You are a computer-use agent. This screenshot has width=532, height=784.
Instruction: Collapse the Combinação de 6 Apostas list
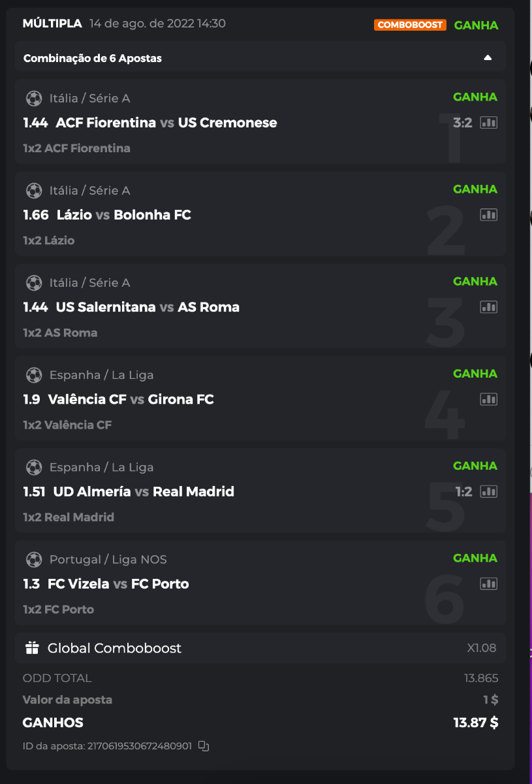coord(487,57)
